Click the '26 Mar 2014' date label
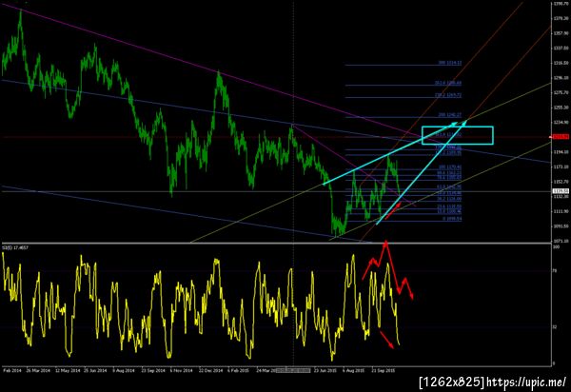This screenshot has width=571, height=392. pyautogui.click(x=38, y=370)
